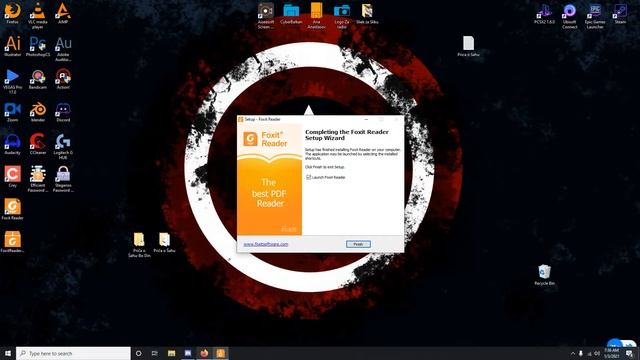The image size is (640, 360).
Task: Select the Ubisoft Connect desktop shortcut
Action: coord(569,16)
